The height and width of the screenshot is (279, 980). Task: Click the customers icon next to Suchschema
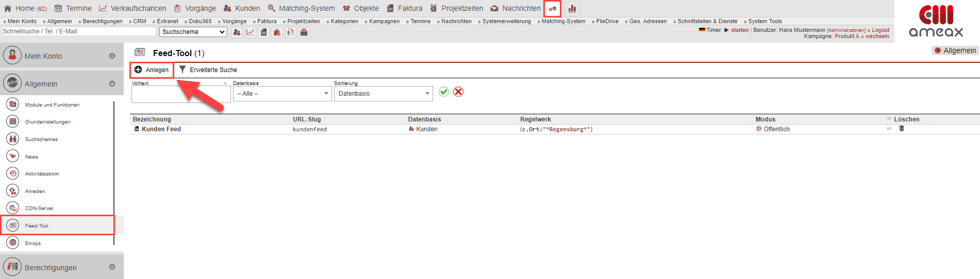(237, 32)
